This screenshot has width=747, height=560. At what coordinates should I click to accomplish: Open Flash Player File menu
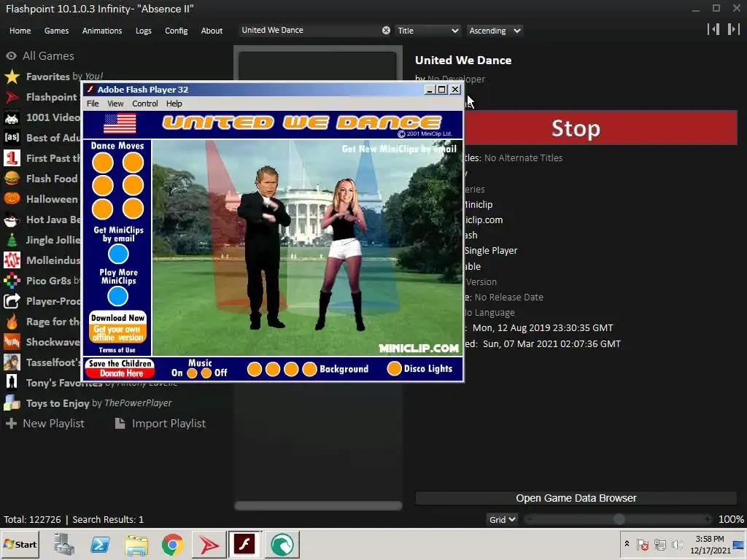93,104
